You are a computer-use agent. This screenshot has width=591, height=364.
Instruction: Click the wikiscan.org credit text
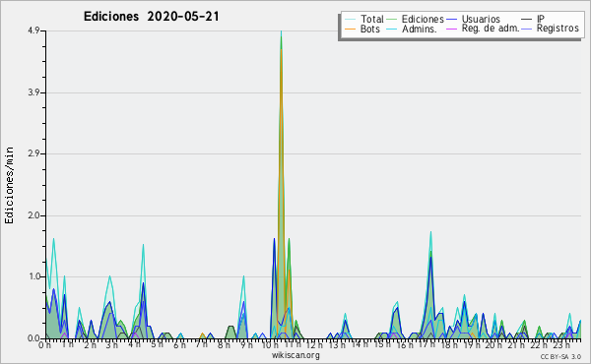(x=295, y=355)
